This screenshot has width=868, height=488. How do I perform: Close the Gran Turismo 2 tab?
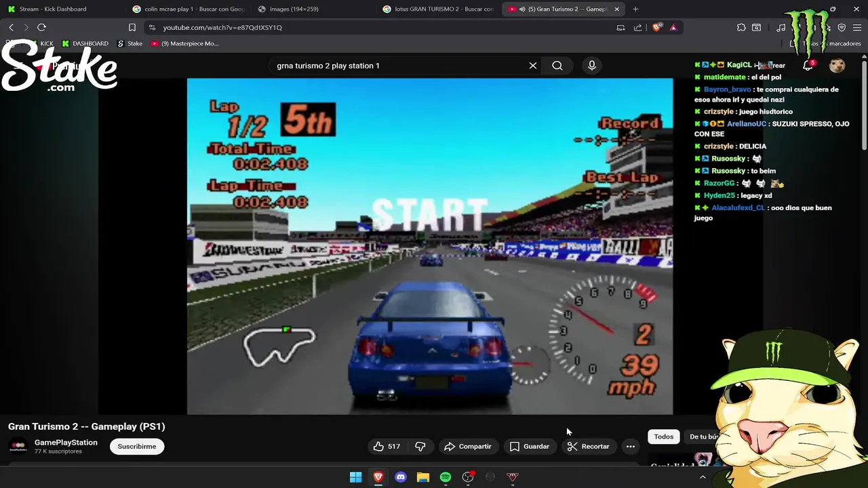pos(616,9)
